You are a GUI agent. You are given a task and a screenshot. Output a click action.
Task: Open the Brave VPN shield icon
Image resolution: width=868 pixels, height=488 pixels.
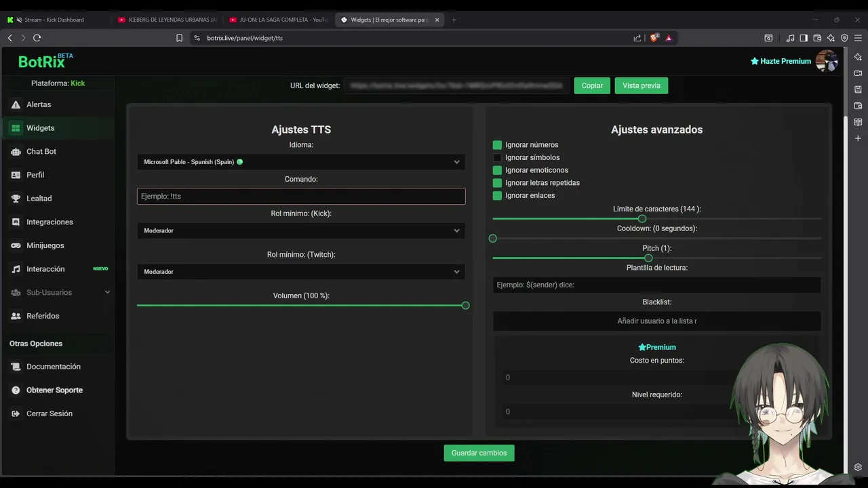[x=844, y=38]
